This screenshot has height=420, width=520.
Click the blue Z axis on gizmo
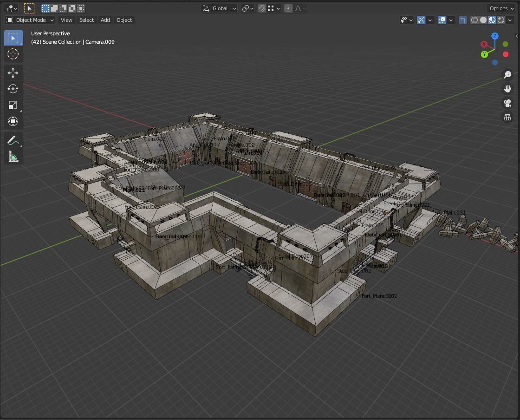click(495, 36)
